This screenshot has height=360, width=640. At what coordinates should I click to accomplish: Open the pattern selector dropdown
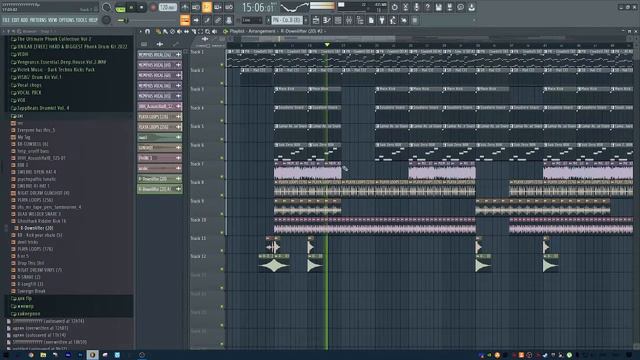tap(287, 20)
